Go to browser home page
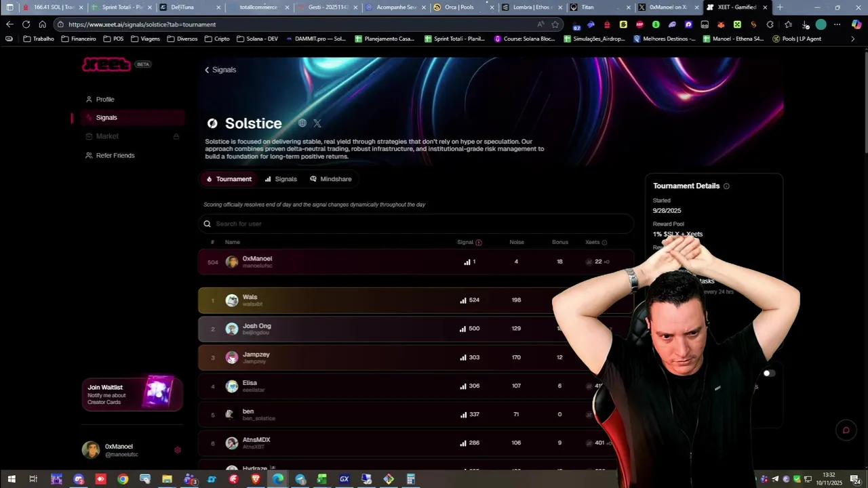The width and height of the screenshot is (868, 488). pyautogui.click(x=42, y=24)
